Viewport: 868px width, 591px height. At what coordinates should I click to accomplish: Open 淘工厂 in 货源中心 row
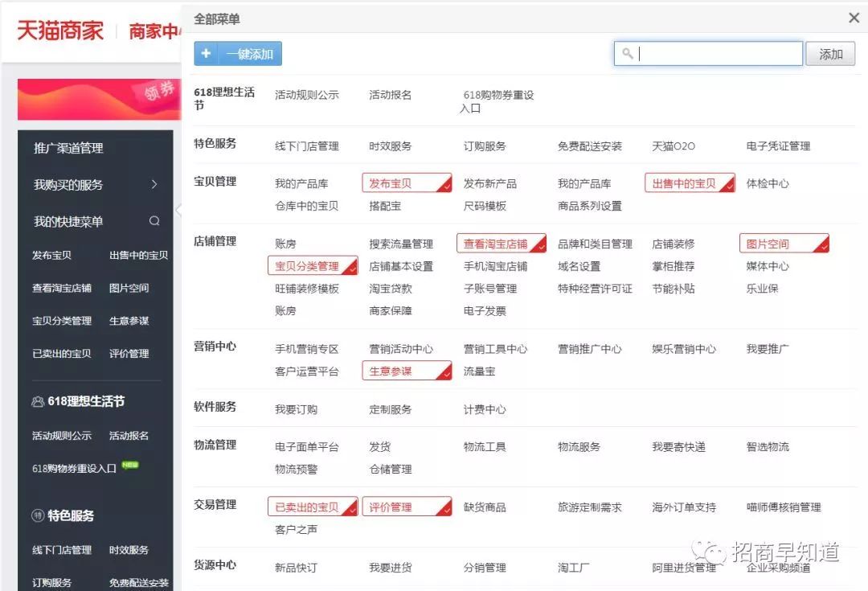[574, 566]
